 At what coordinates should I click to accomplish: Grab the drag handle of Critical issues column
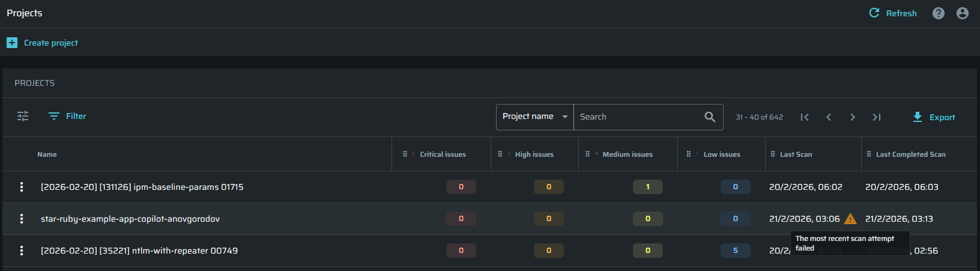(x=405, y=154)
